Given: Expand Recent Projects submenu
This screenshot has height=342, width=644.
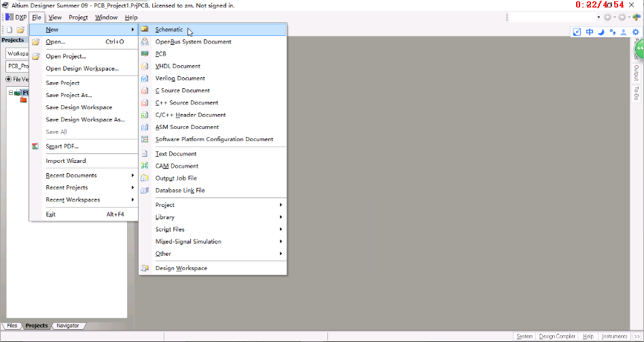Looking at the screenshot, I should click(x=132, y=187).
